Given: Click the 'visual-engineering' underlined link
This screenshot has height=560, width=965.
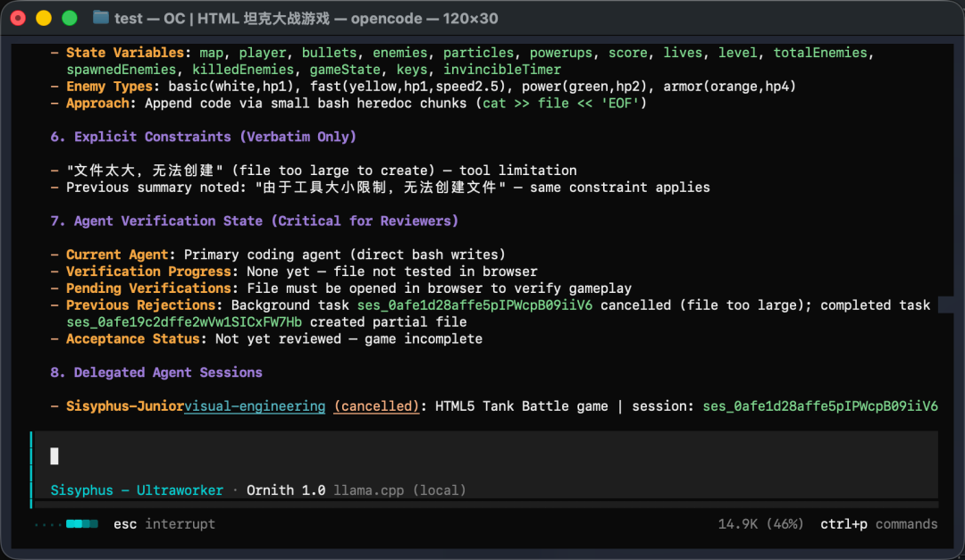Looking at the screenshot, I should tap(255, 406).
